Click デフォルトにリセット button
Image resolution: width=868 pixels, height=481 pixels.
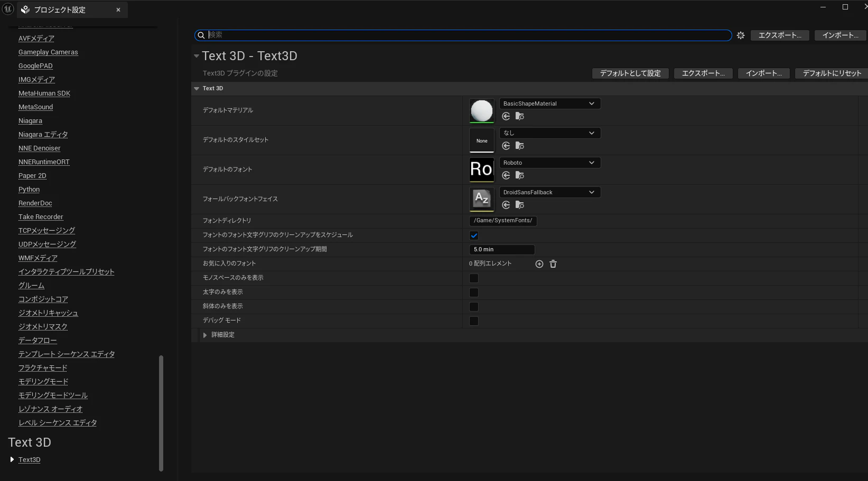(x=832, y=73)
